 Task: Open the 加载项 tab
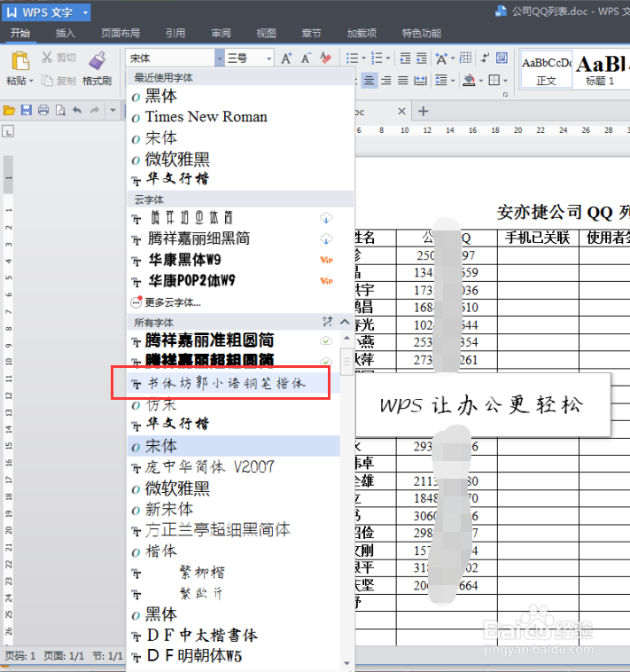[x=362, y=33]
